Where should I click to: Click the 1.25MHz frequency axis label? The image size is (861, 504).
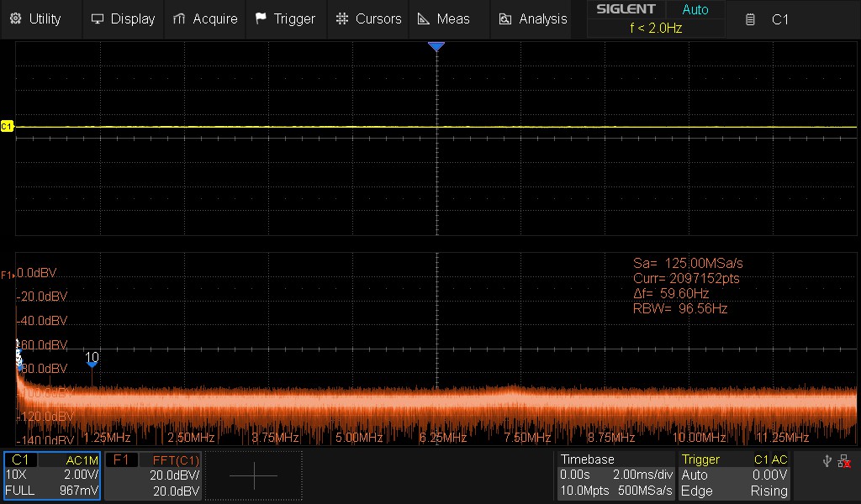(x=107, y=438)
